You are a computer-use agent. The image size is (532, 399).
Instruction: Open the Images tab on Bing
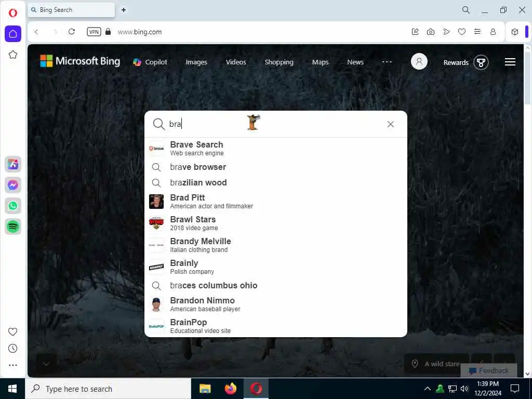click(x=196, y=62)
